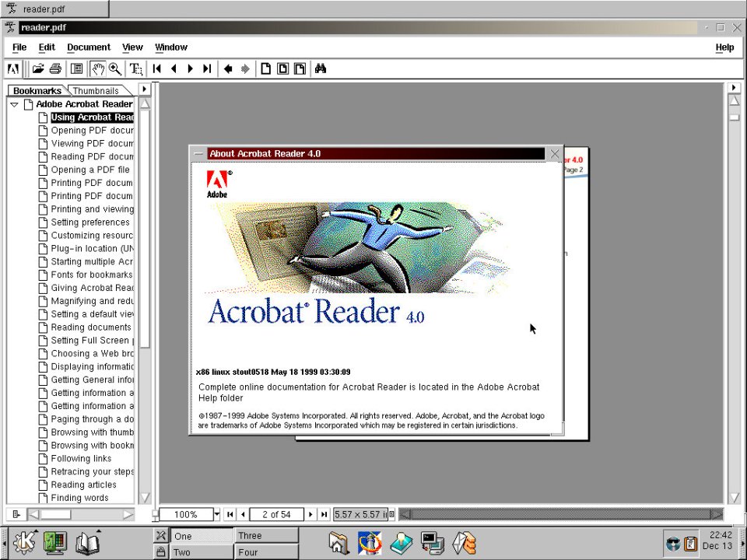747x560 pixels.
Task: Switch to the Thumbnails tab
Action: [96, 91]
